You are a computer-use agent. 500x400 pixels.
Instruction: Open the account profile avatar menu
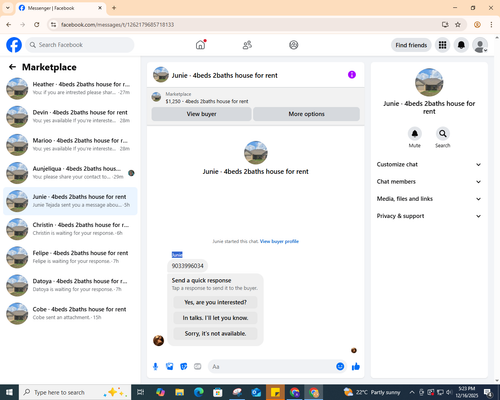(x=480, y=45)
